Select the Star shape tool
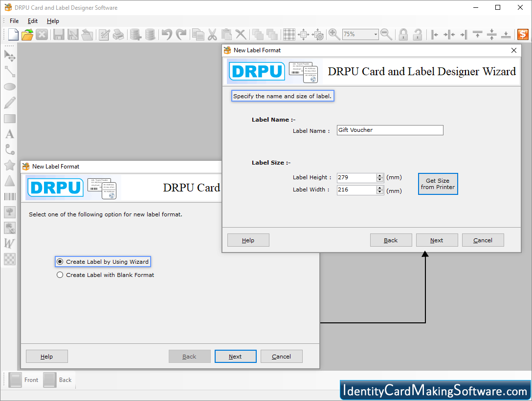This screenshot has height=401, width=532. tap(10, 165)
